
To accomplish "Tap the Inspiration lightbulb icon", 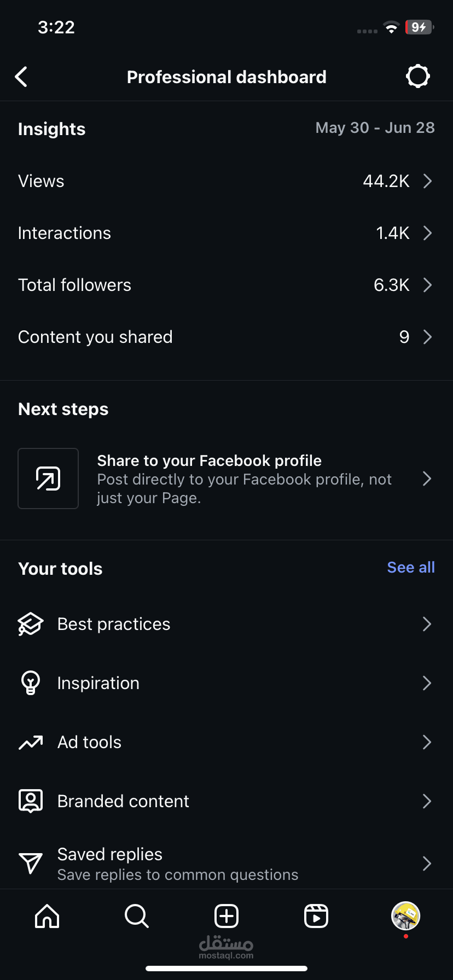I will click(31, 683).
